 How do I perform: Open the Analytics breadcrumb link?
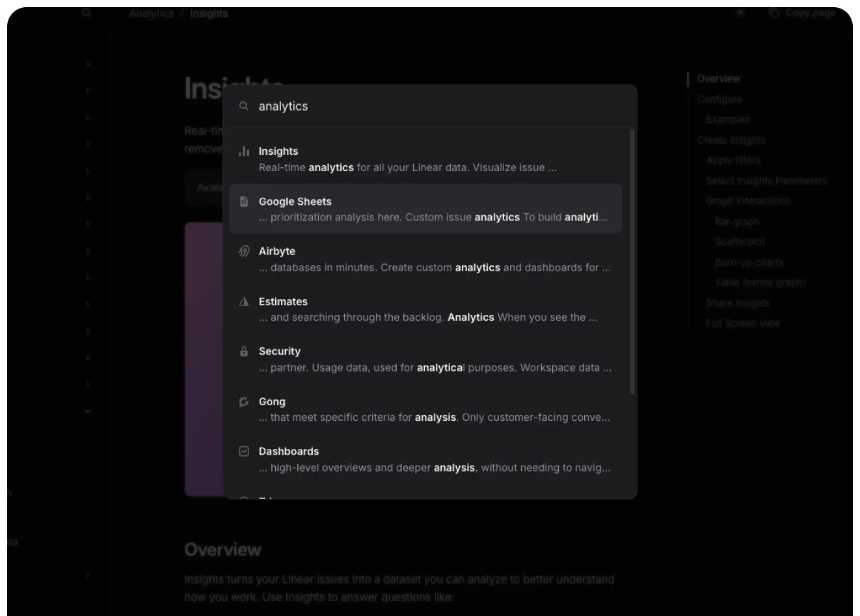[x=151, y=13]
